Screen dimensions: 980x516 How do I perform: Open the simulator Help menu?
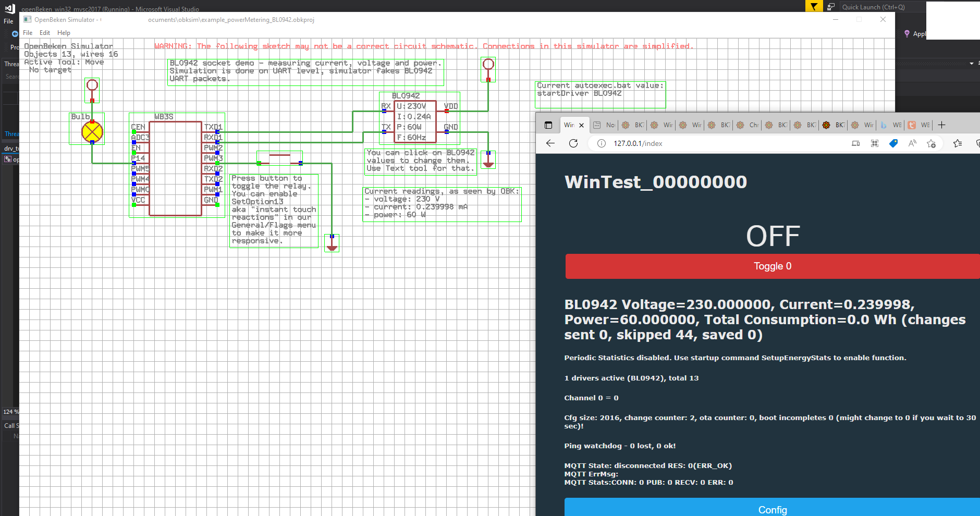click(x=64, y=33)
